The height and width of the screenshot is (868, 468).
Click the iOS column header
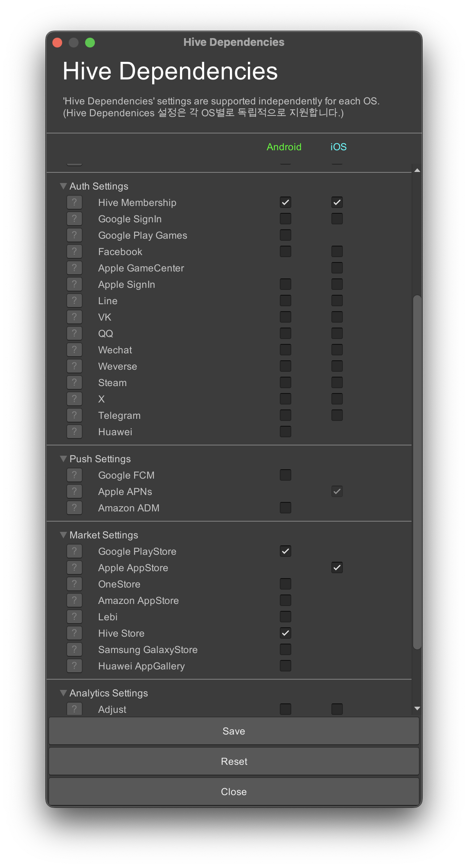338,147
